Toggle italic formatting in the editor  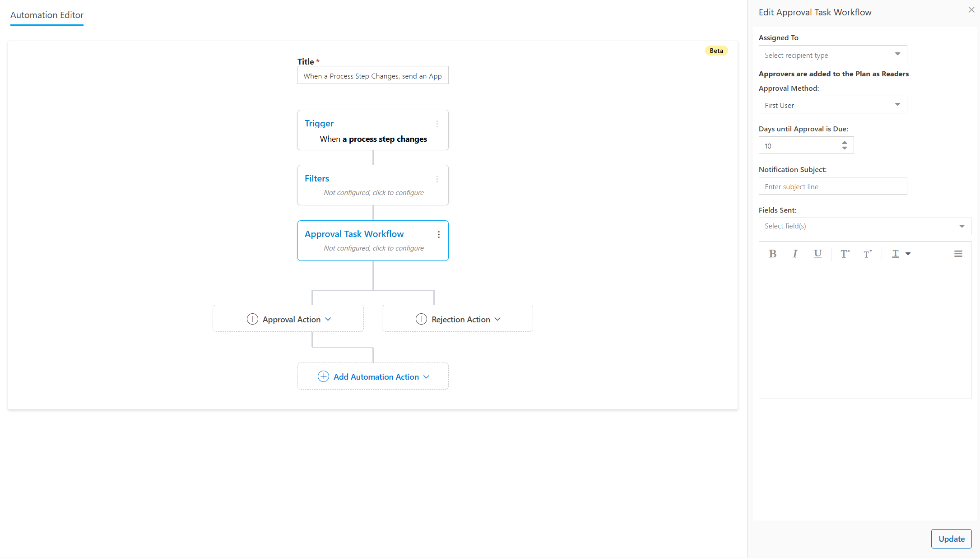[x=795, y=254]
